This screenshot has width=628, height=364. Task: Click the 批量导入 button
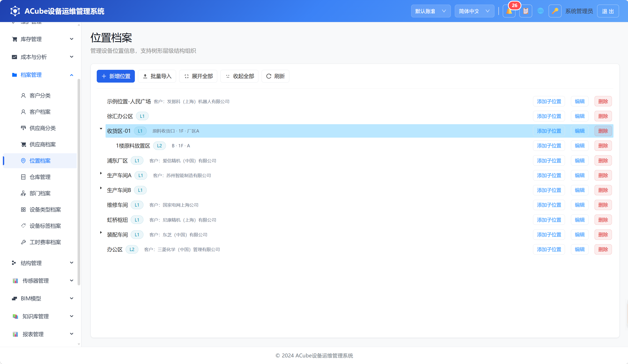pyautogui.click(x=157, y=76)
